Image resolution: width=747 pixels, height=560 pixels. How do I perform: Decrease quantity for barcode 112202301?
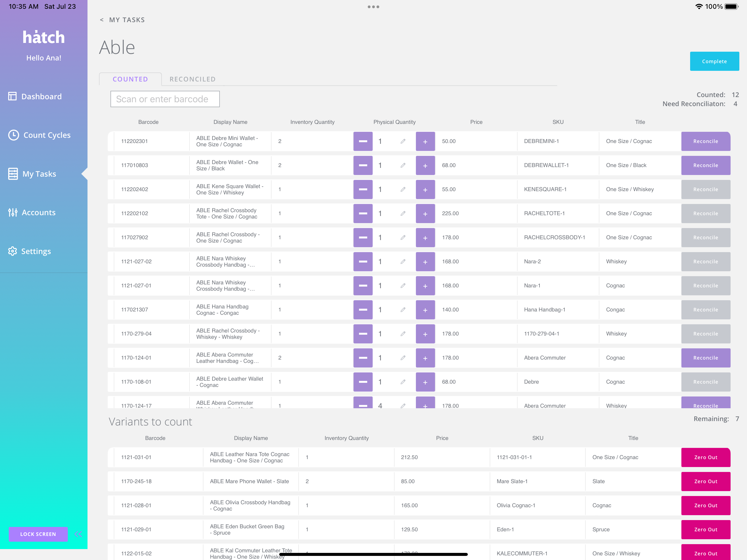(363, 141)
